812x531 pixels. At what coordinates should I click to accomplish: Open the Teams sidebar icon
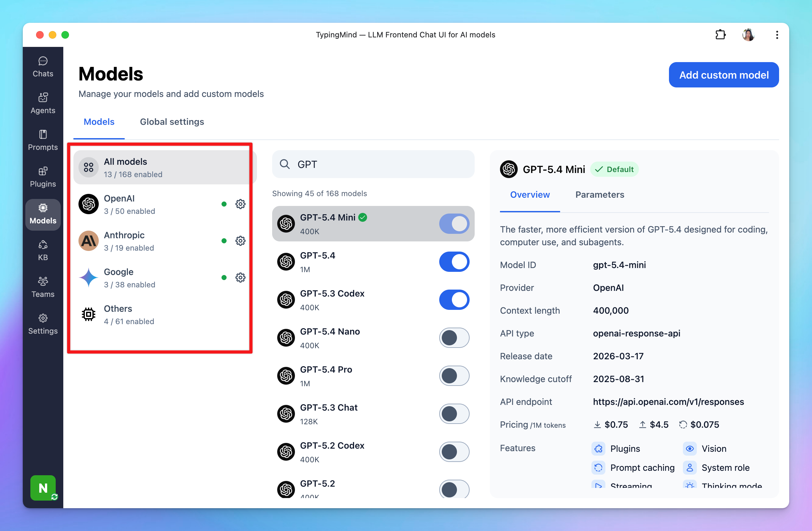[x=43, y=287]
